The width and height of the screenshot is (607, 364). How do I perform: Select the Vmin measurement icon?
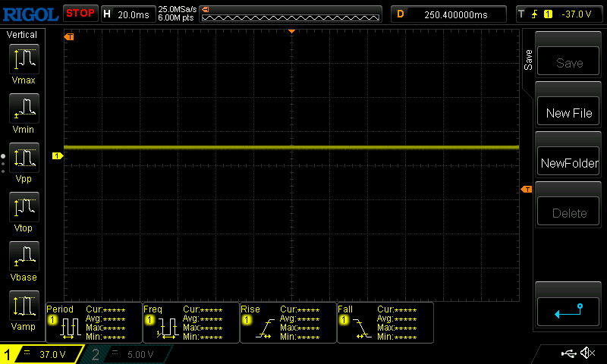(x=24, y=108)
